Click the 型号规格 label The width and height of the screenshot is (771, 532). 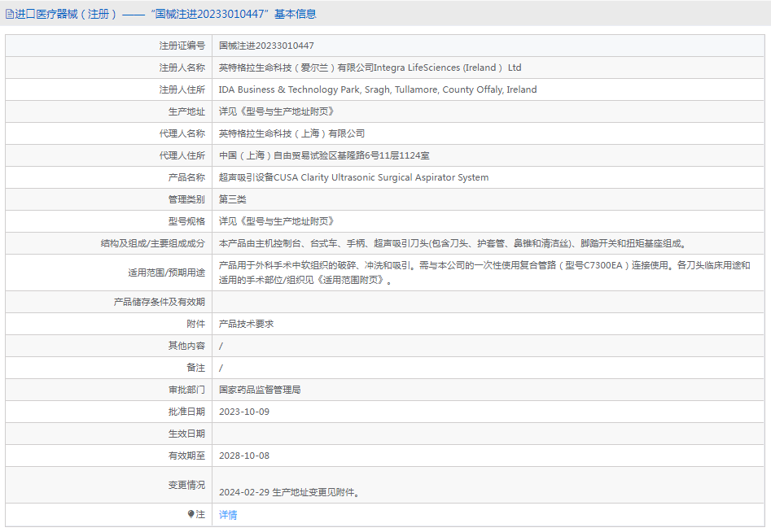pyautogui.click(x=186, y=221)
